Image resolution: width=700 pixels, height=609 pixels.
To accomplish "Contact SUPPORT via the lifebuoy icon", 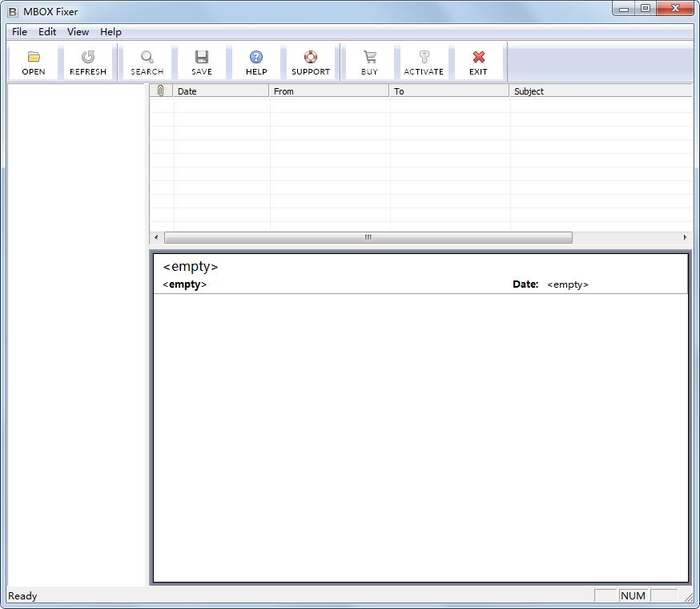I will point(310,61).
